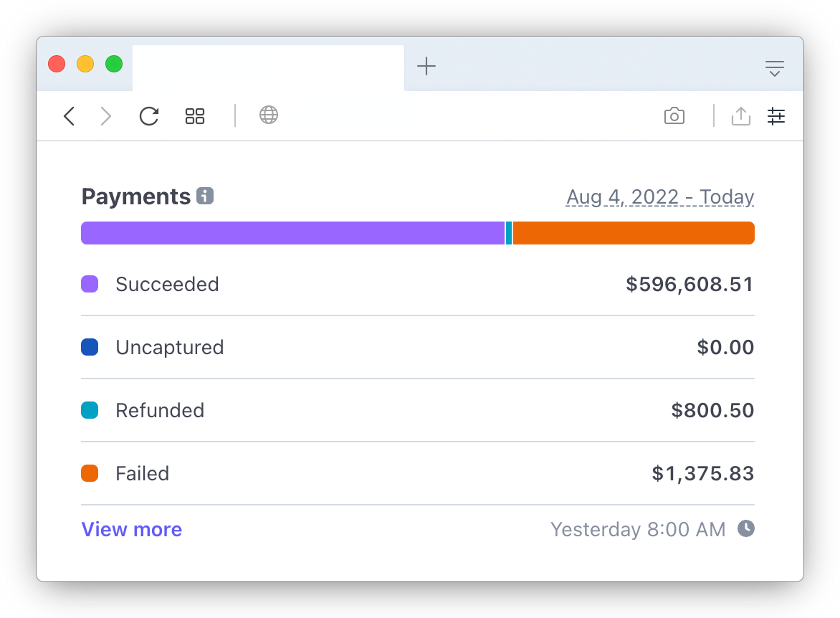Image resolution: width=840 pixels, height=618 pixels.
Task: Click the purple Succeeded color swatch
Action: 90,285
